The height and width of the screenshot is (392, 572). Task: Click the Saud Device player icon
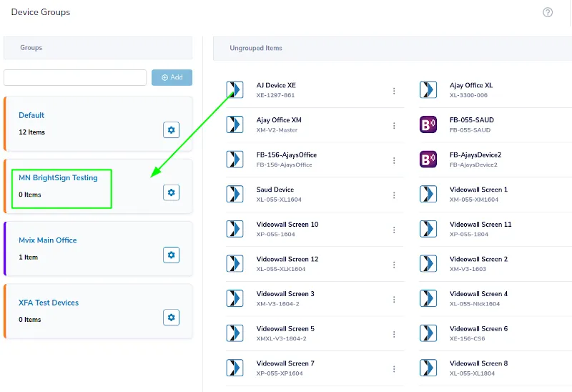click(x=235, y=194)
